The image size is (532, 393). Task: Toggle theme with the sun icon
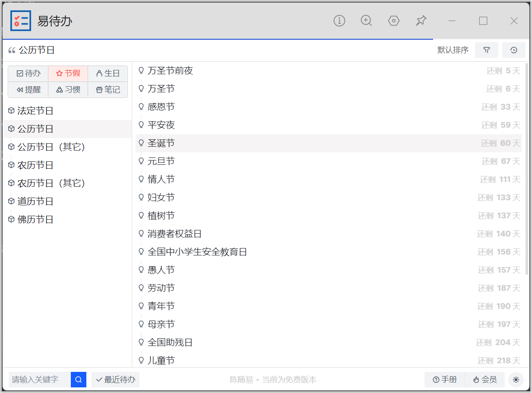[x=516, y=380]
